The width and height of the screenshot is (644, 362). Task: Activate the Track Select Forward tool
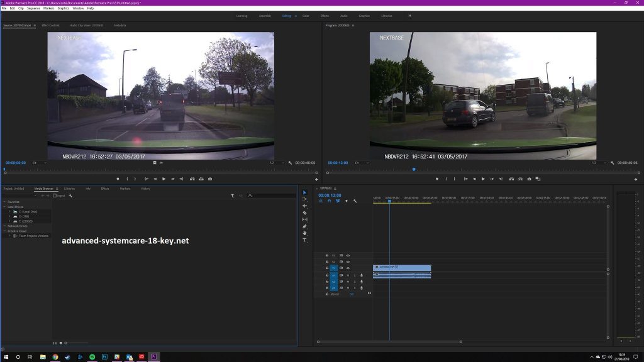tap(305, 199)
